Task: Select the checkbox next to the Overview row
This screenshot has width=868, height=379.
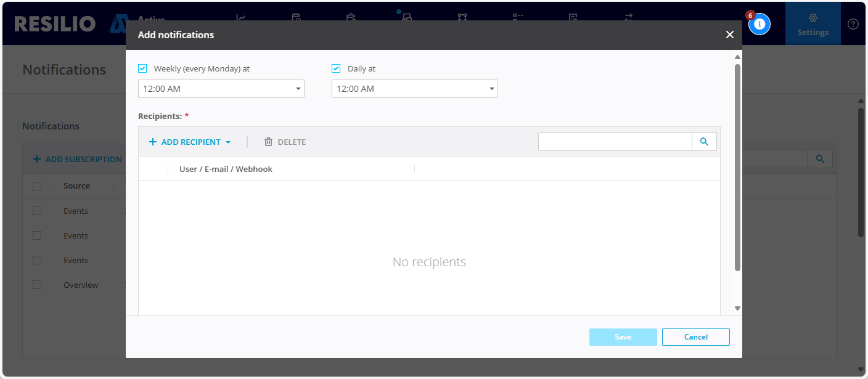Action: tap(36, 284)
